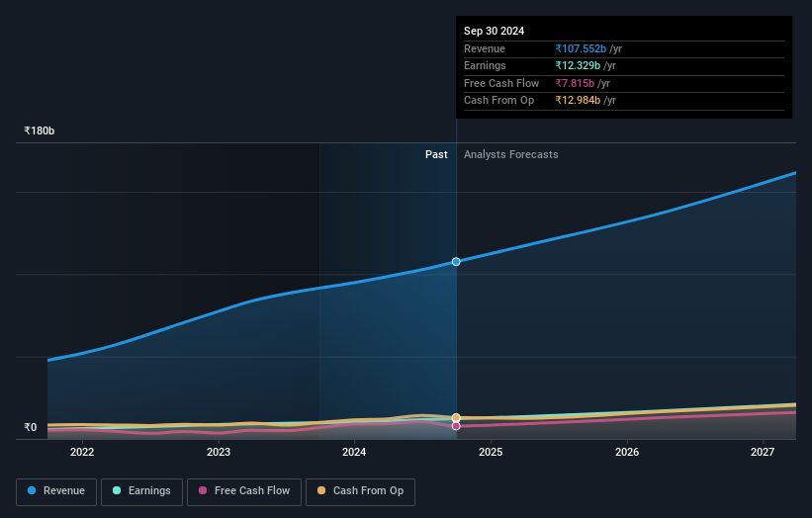This screenshot has width=812, height=518.
Task: Click the Past section label
Action: [436, 154]
